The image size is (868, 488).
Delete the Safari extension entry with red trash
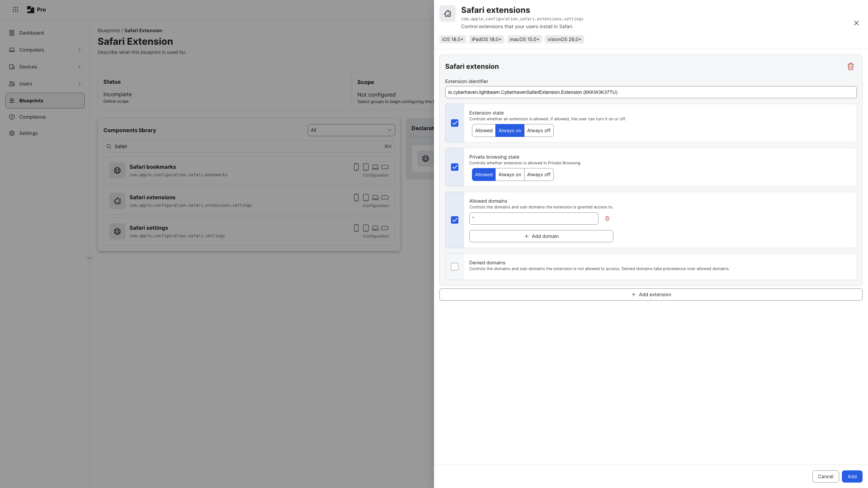pyautogui.click(x=850, y=66)
